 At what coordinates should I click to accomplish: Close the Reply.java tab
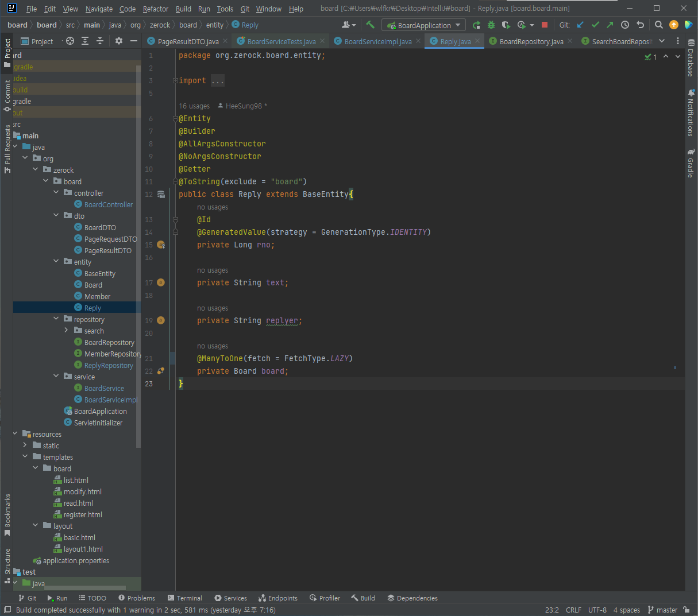point(477,41)
